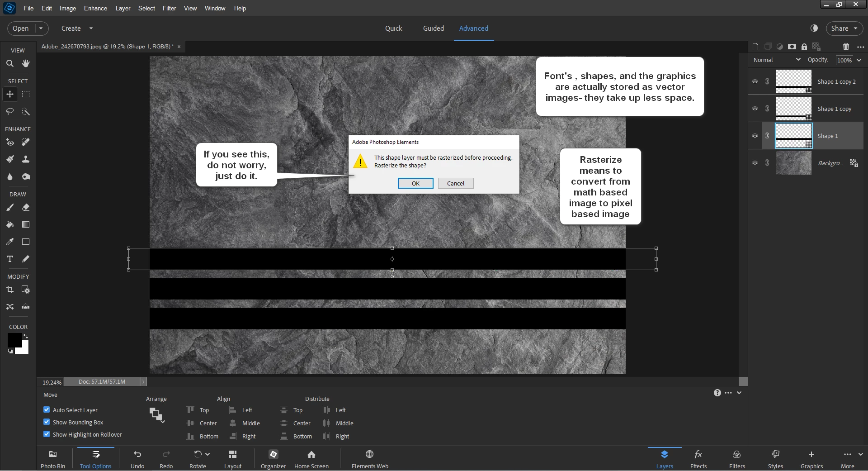Select the Spot Healing Brush tool
The height and width of the screenshot is (471, 868).
pyautogui.click(x=26, y=142)
